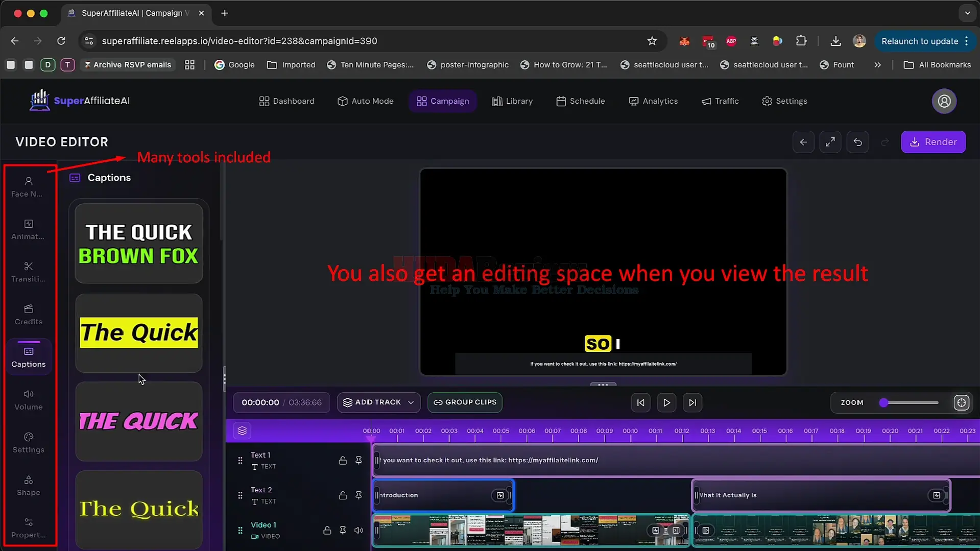Open the Volume tool in sidebar
Viewport: 980px width, 551px height.
(x=28, y=400)
